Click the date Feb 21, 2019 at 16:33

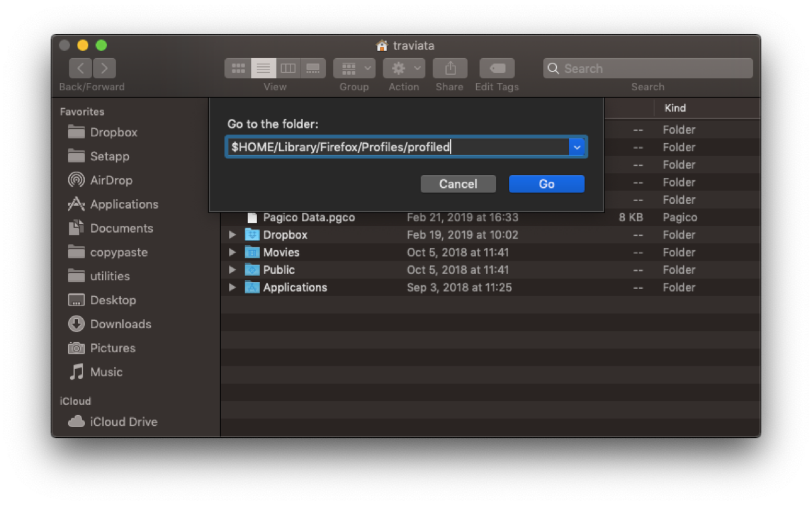pos(463,217)
